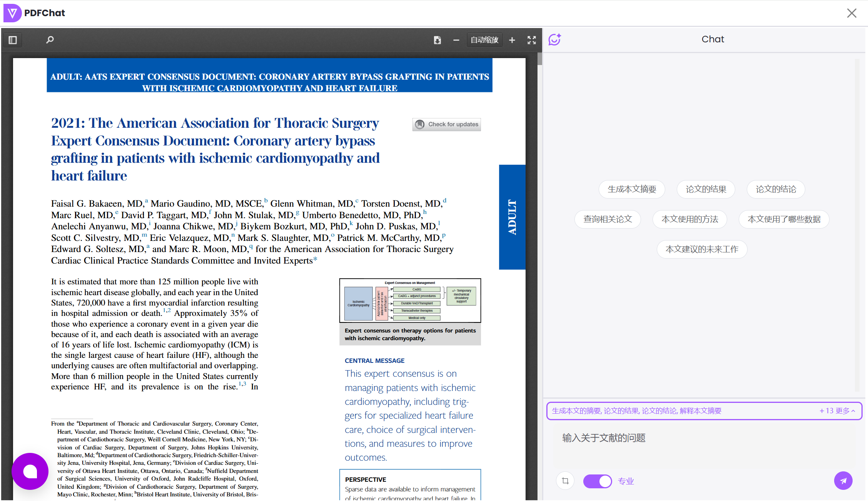Click the crop screenshot tool icon
Viewport: 868px width, 501px height.
tap(565, 481)
